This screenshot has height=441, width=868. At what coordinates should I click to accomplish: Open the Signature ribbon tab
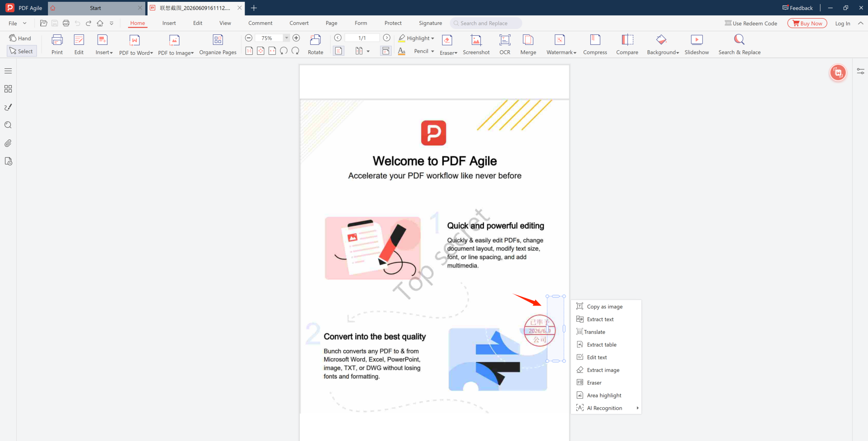pos(430,23)
